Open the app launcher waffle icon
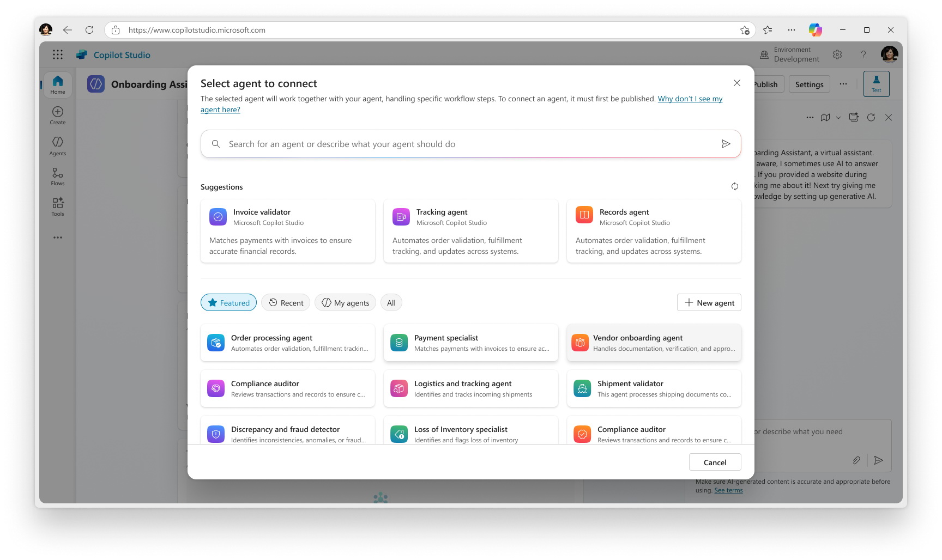 58,54
